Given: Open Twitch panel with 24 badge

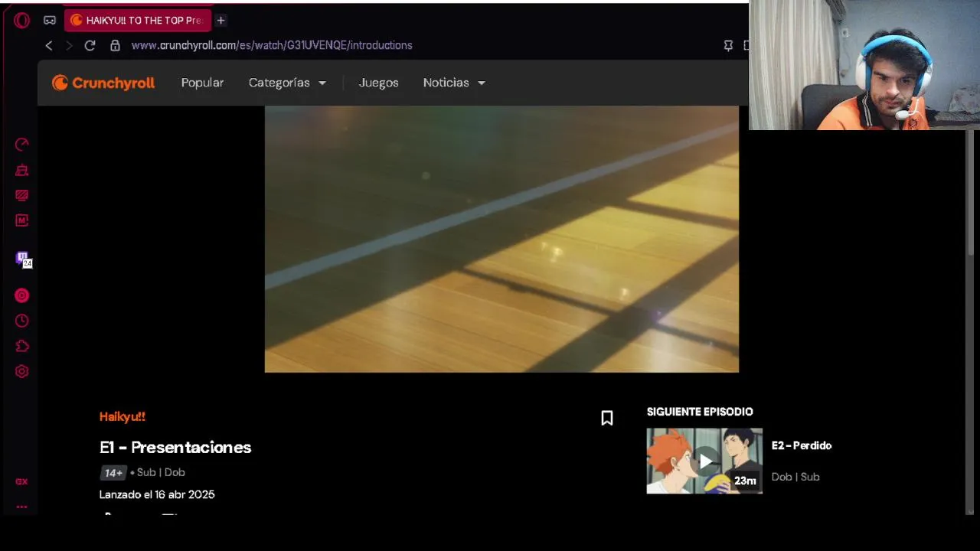Looking at the screenshot, I should click(23, 259).
